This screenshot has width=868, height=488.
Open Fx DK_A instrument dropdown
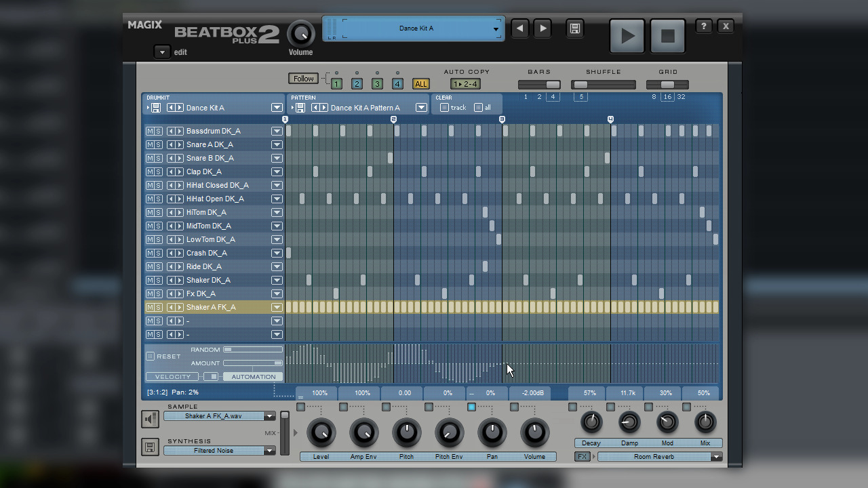(277, 293)
